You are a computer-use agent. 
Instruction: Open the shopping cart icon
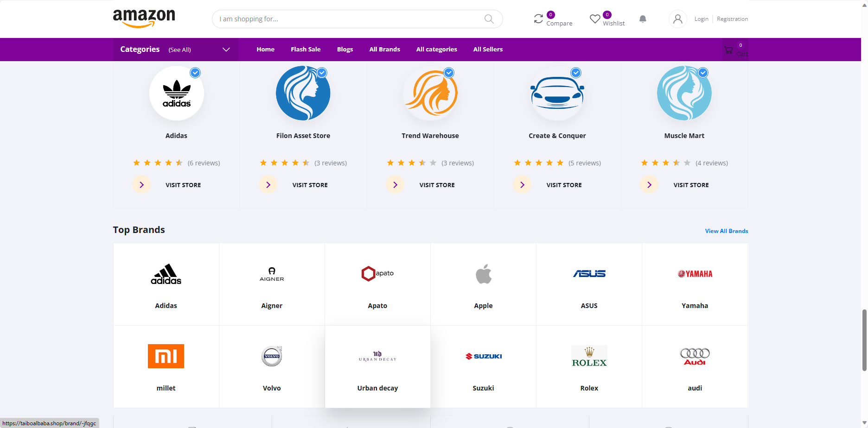729,50
